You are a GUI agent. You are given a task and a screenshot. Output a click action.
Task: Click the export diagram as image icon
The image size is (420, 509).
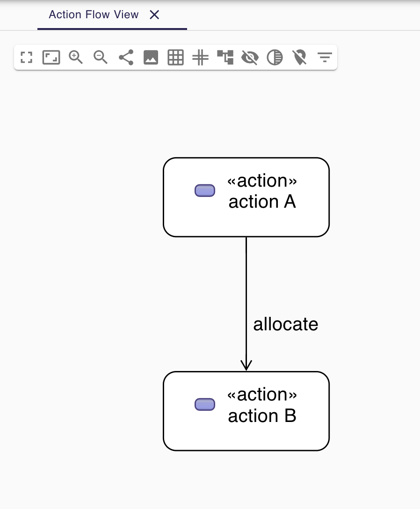point(151,57)
